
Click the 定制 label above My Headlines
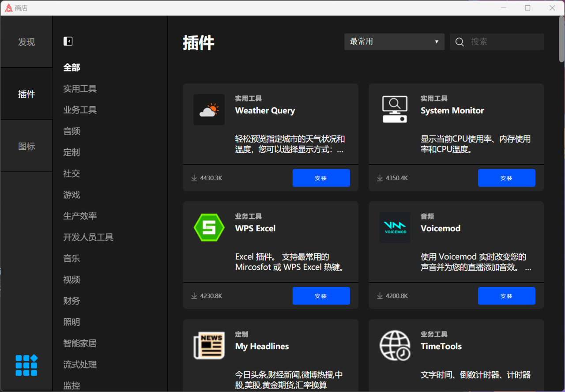[x=241, y=334]
